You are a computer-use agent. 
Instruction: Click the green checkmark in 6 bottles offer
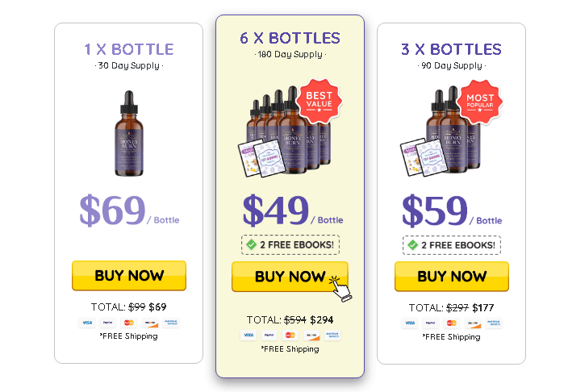pyautogui.click(x=252, y=244)
